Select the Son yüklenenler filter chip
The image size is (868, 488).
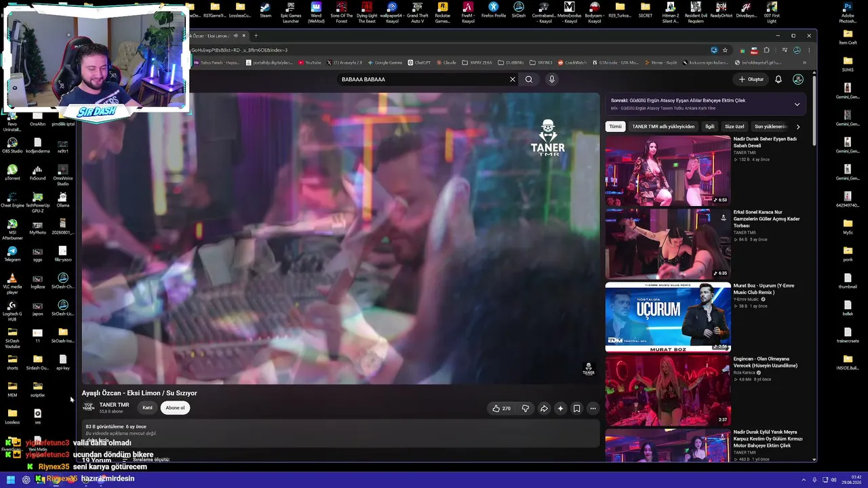[x=771, y=127]
